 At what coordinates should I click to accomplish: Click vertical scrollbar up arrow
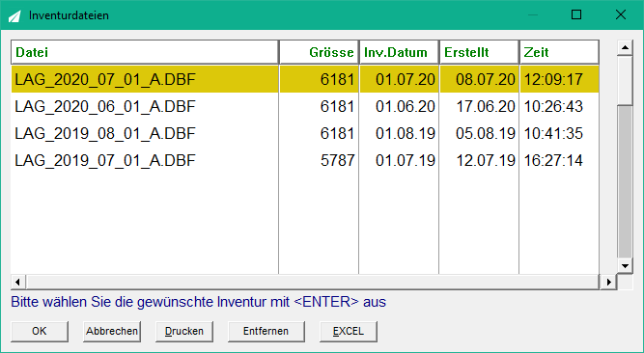(x=625, y=47)
